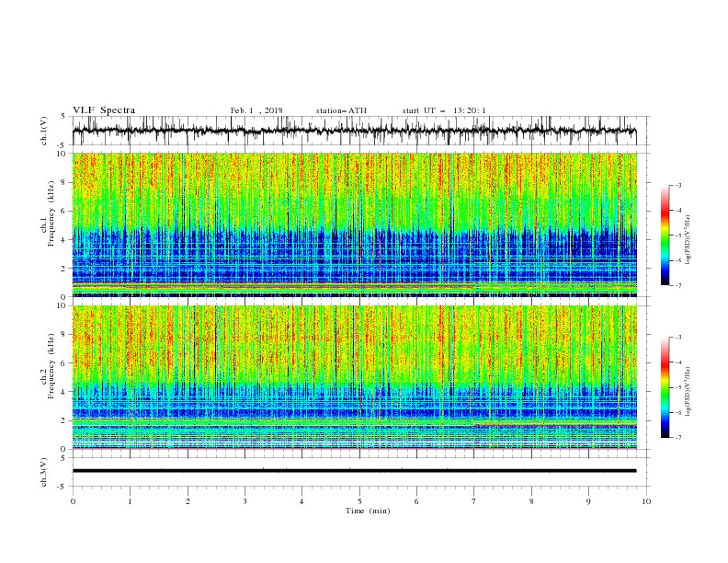
Task: Click the ch.2 colorbar log(PSD) label
Action: tap(688, 391)
